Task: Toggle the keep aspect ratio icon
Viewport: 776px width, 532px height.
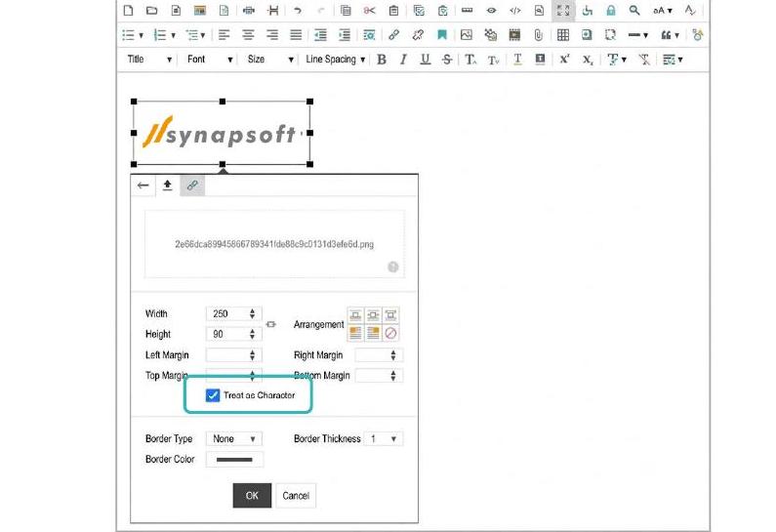Action: tap(270, 324)
